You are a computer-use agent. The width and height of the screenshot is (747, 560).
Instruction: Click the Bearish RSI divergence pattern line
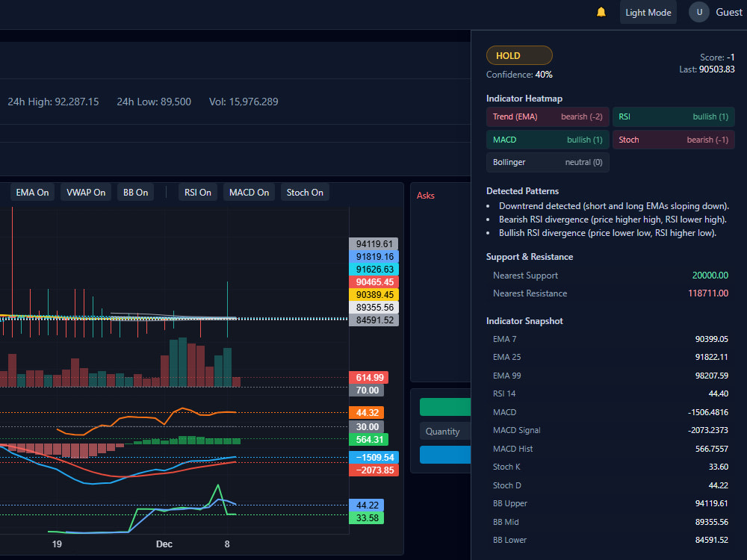pyautogui.click(x=613, y=220)
